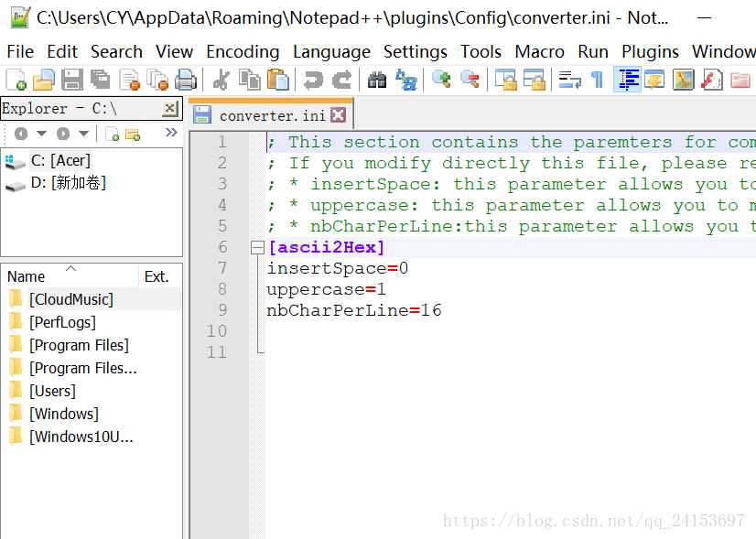Click the Close All toolbar icon
The image size is (756, 539).
click(x=157, y=80)
